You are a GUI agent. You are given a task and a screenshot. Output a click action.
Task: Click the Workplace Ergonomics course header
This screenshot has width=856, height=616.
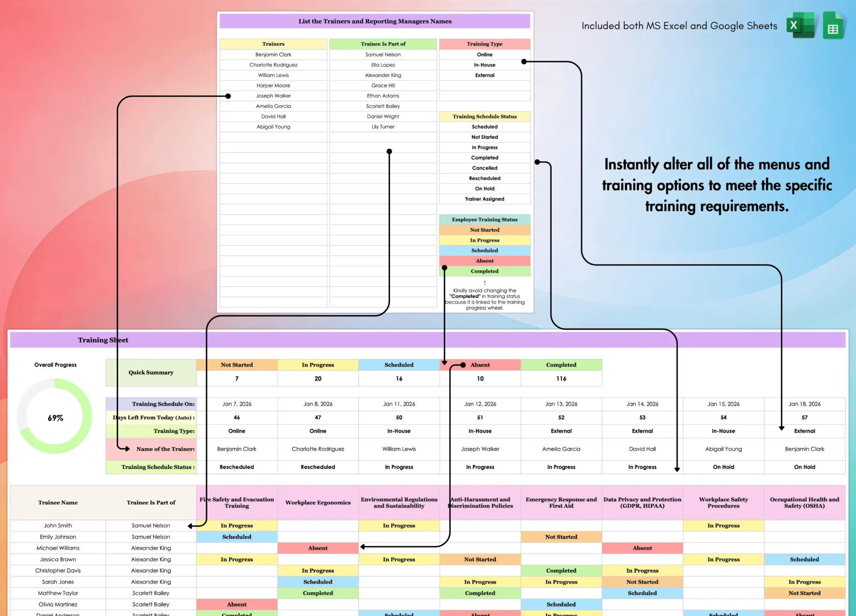[x=318, y=503]
